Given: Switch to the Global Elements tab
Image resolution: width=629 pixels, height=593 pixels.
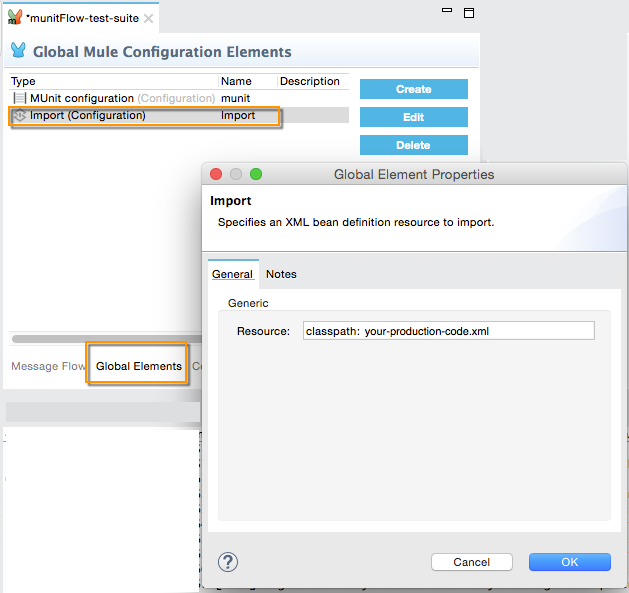Looking at the screenshot, I should [x=139, y=366].
